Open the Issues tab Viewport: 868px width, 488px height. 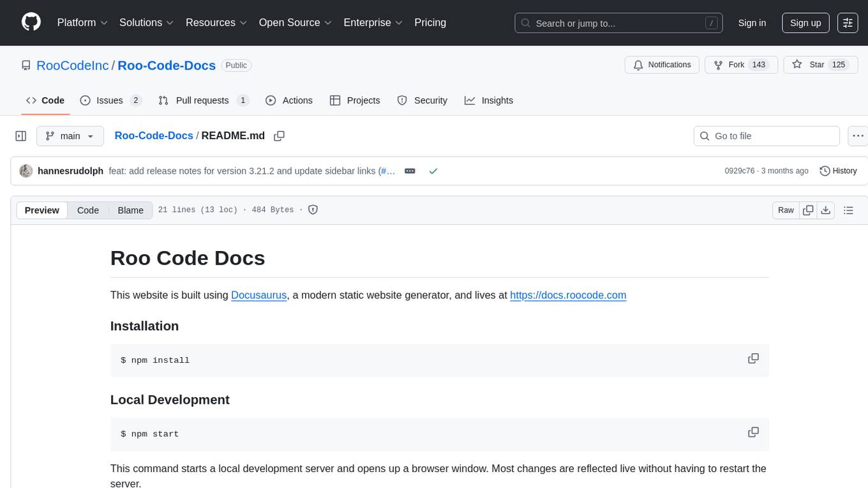(x=111, y=100)
